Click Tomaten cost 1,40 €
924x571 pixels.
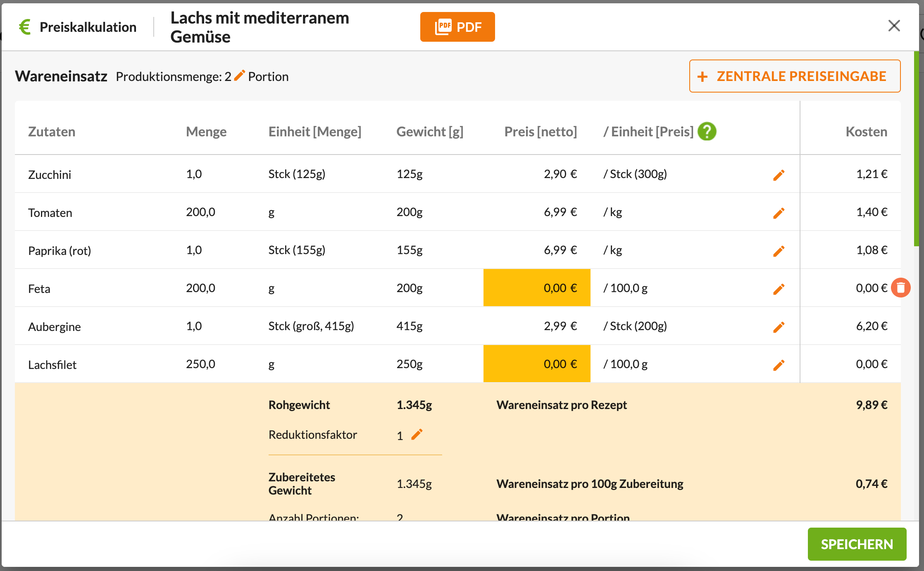(872, 212)
